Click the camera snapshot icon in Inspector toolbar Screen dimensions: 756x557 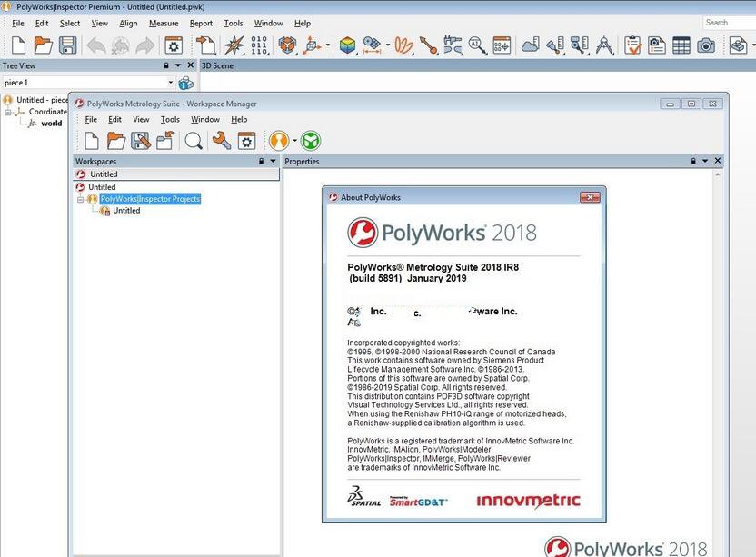tap(706, 45)
